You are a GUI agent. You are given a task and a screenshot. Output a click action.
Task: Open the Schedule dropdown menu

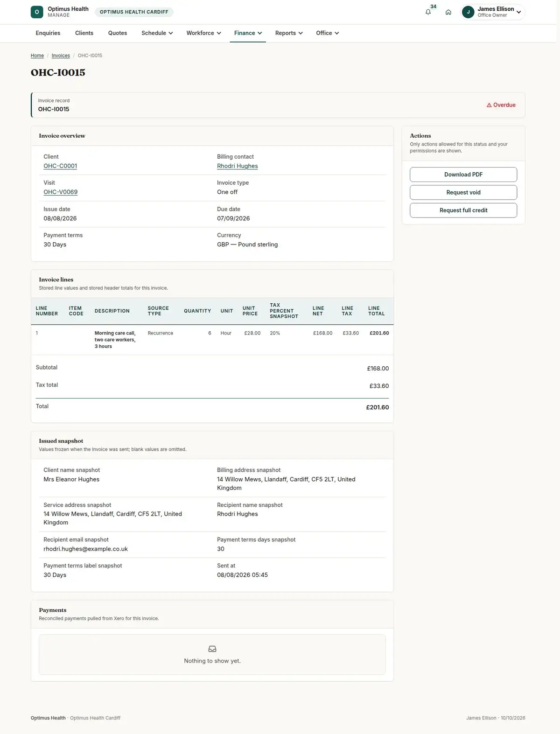(157, 33)
